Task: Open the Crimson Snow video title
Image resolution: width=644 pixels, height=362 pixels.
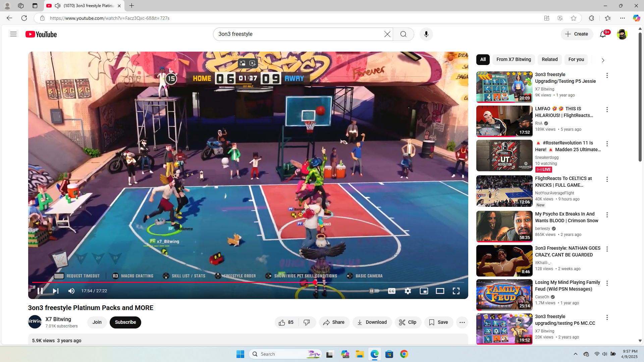Action: click(567, 217)
